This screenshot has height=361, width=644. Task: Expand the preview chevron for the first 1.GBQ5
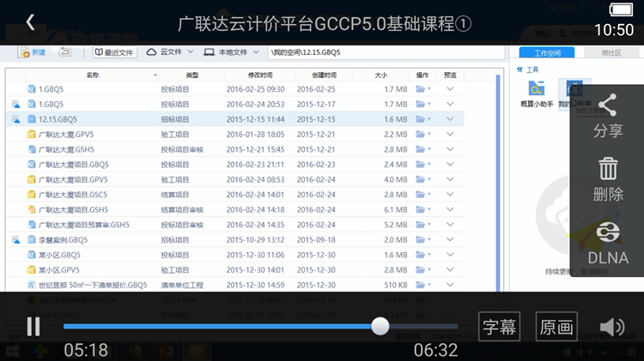450,89
